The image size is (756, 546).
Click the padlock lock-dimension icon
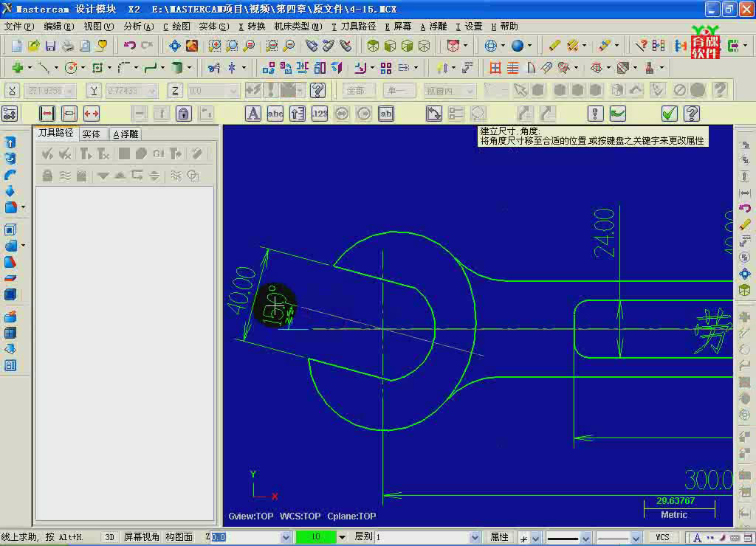point(183,114)
